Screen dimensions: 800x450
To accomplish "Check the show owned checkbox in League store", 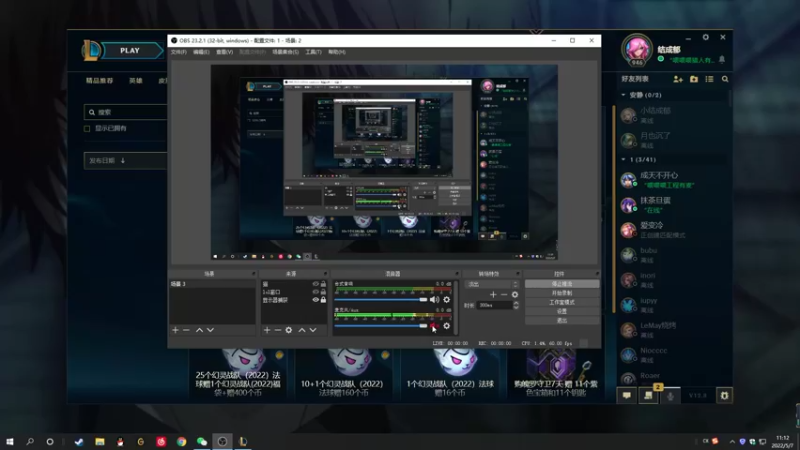I will coord(87,129).
